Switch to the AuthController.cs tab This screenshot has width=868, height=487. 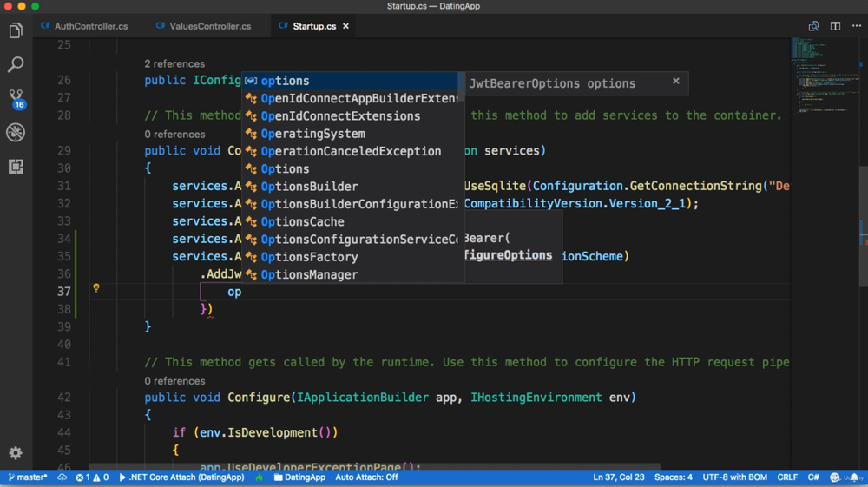coord(90,26)
